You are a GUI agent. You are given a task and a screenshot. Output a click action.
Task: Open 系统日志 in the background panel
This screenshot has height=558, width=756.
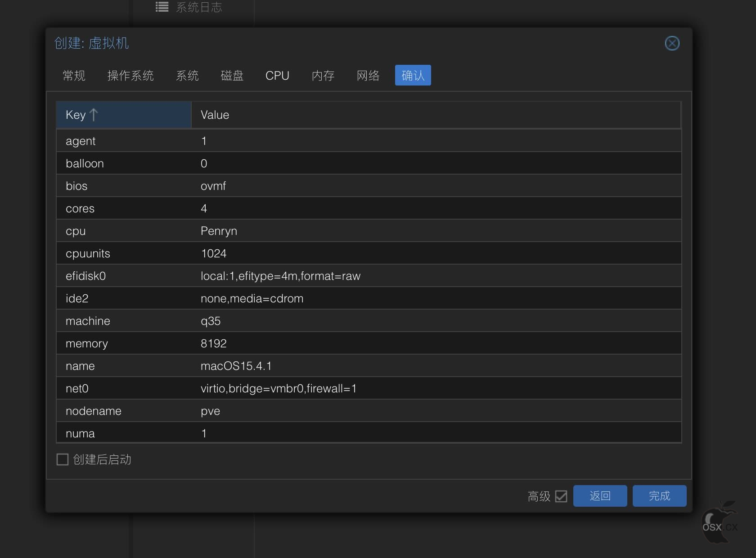pyautogui.click(x=199, y=7)
